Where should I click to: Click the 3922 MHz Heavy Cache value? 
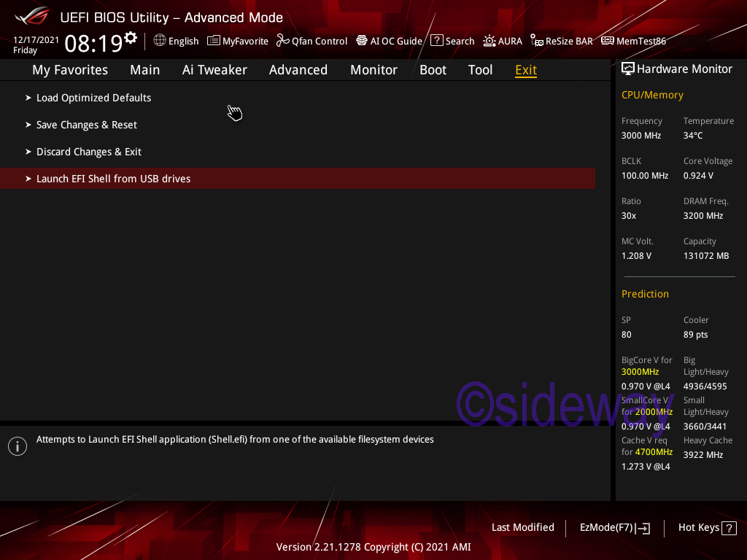(703, 455)
